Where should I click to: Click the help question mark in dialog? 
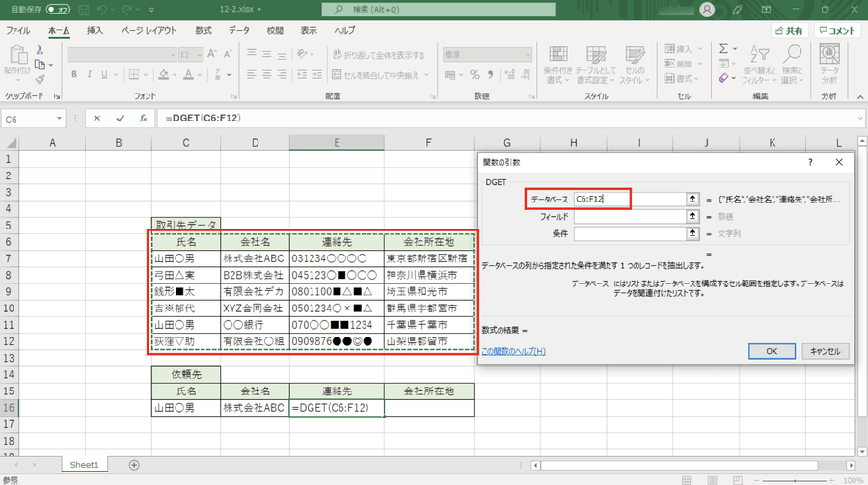click(810, 163)
